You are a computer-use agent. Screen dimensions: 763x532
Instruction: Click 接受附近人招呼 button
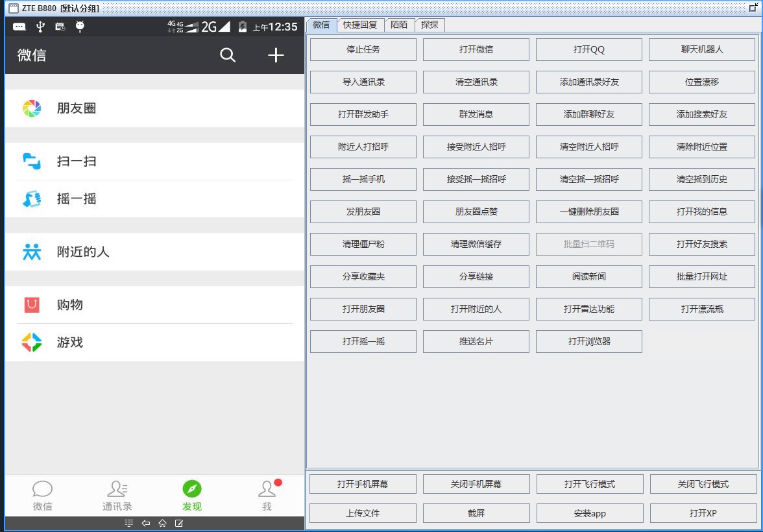pyautogui.click(x=476, y=147)
